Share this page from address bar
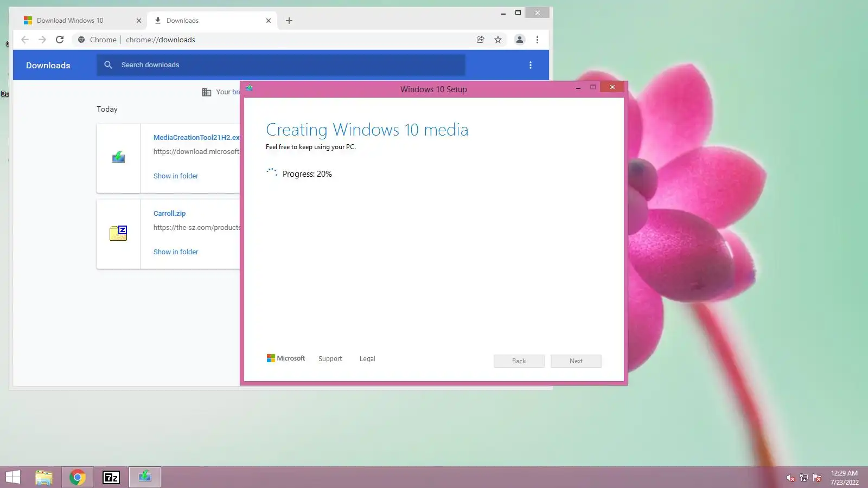 [480, 40]
